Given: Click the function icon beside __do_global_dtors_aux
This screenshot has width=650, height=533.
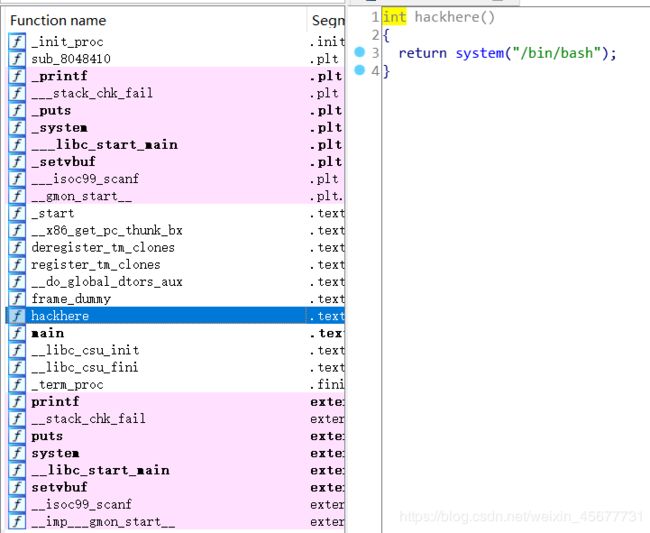Looking at the screenshot, I should [17, 281].
